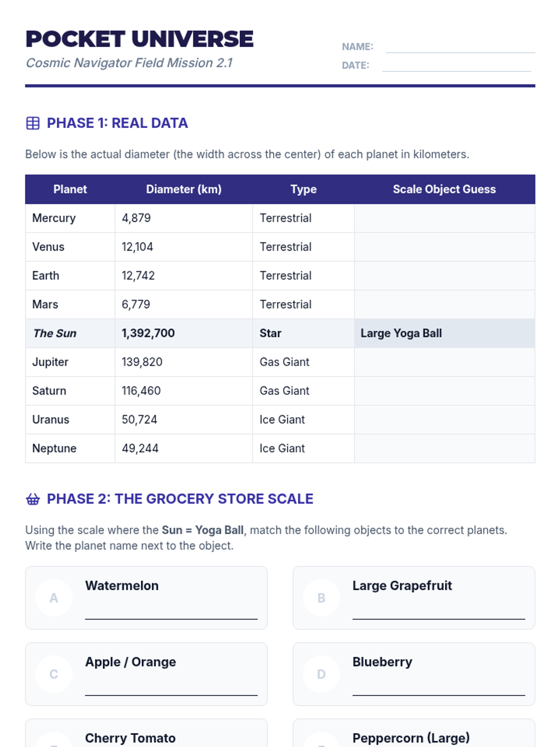Select the Large Yoga Ball cell

[x=444, y=333]
